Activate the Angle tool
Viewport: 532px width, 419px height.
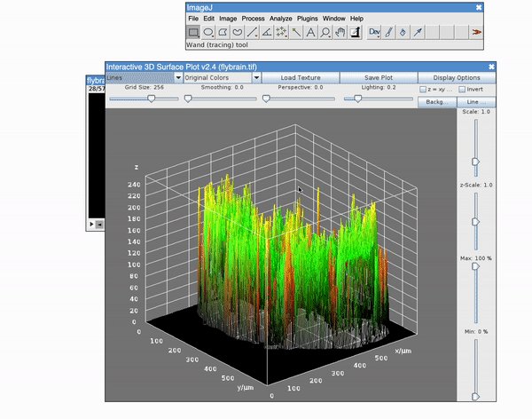click(267, 32)
